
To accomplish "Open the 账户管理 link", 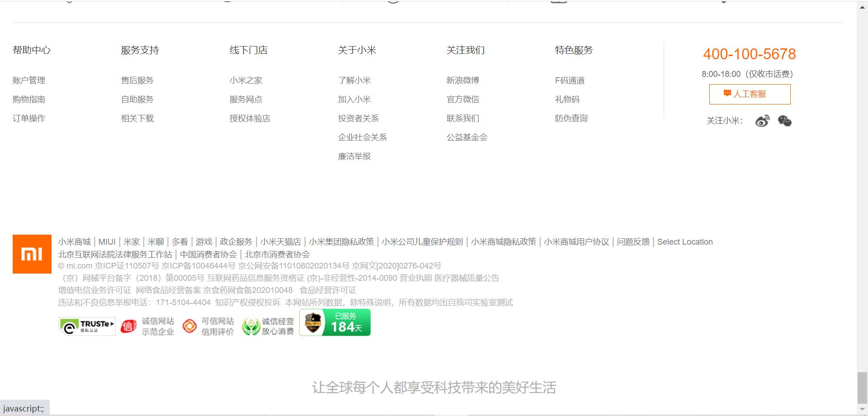I will 29,80.
